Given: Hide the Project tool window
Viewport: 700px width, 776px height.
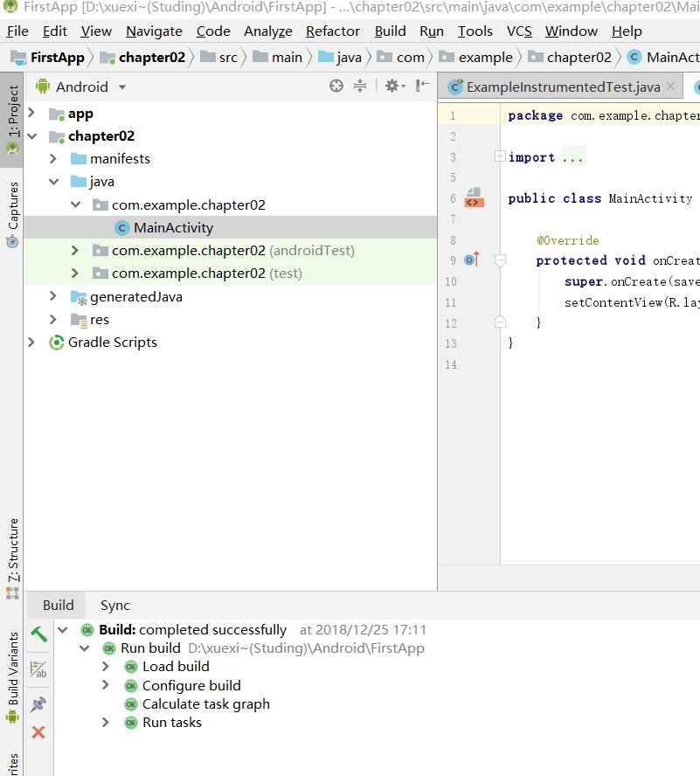Looking at the screenshot, I should 422,87.
